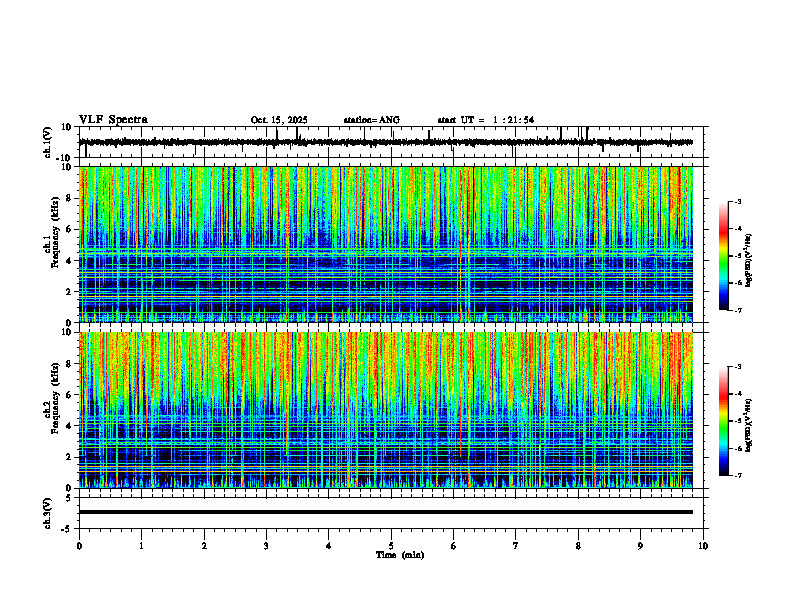The height and width of the screenshot is (612, 792).
Task: Click inside the ch.2 spectrogram panel
Action: [x=385, y=410]
